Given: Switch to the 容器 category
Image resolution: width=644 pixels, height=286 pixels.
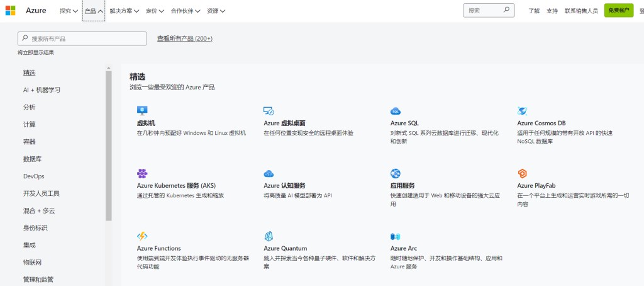Looking at the screenshot, I should 30,142.
